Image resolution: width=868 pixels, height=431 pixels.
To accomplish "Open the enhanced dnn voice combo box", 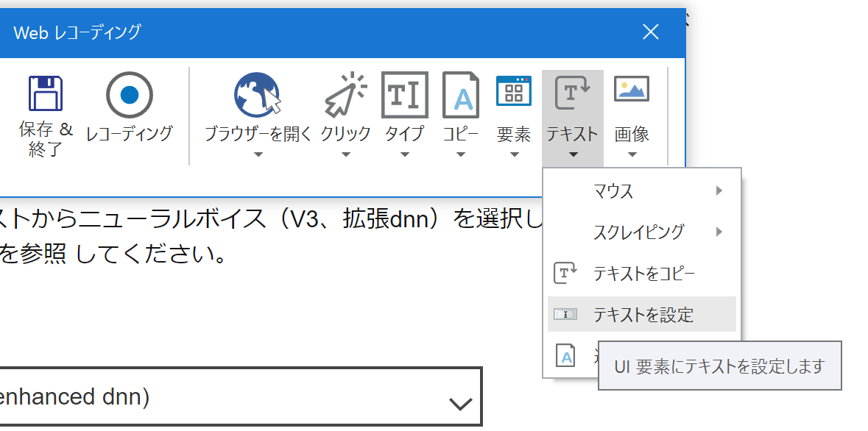I will (240, 396).
